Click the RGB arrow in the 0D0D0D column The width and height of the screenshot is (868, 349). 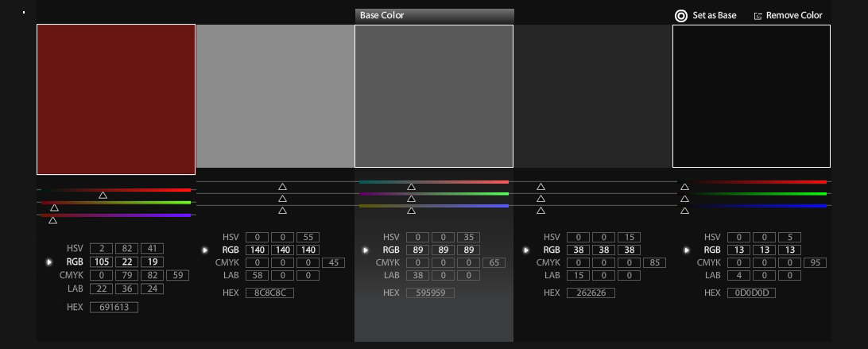coord(687,250)
